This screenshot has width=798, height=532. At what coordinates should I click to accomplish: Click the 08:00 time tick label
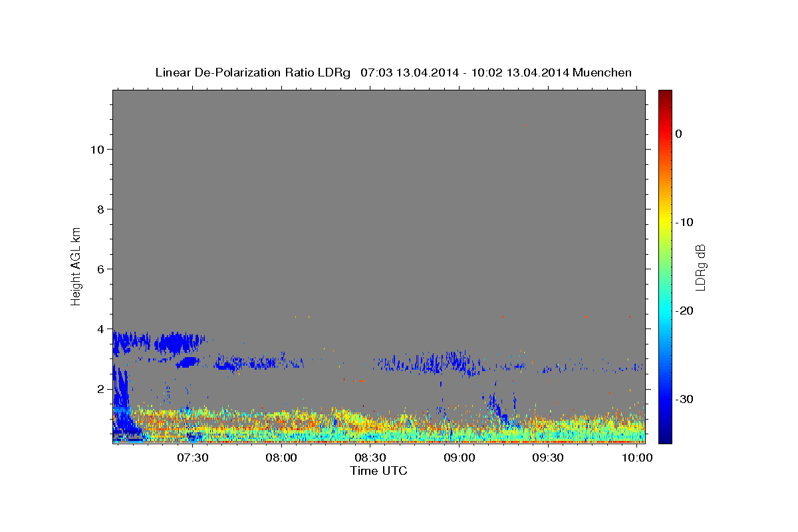point(281,458)
